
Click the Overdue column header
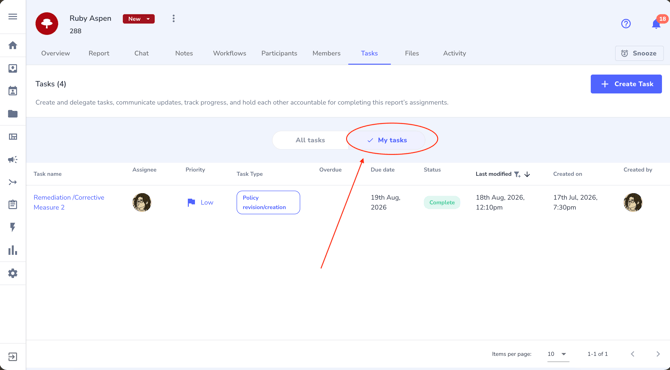(330, 170)
